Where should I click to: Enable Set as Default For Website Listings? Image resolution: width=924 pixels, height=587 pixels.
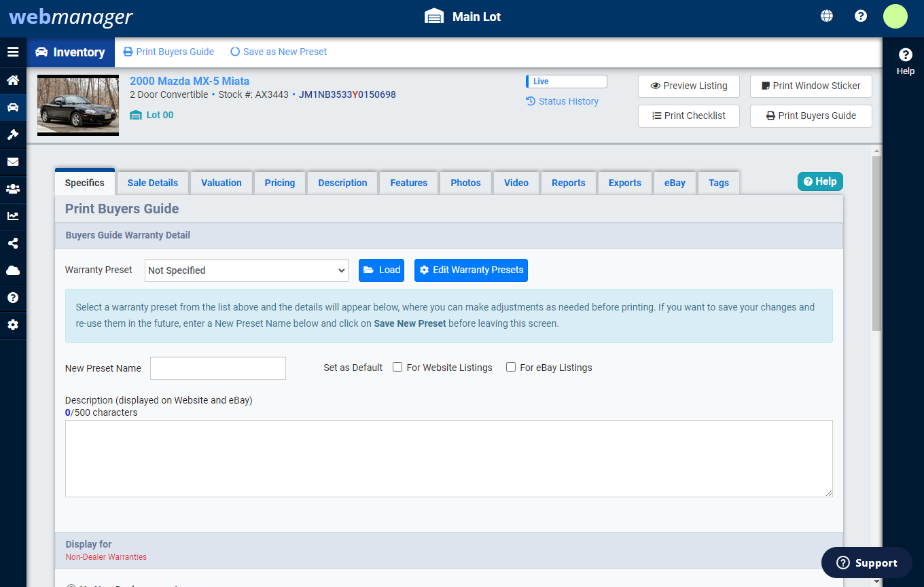pyautogui.click(x=397, y=367)
